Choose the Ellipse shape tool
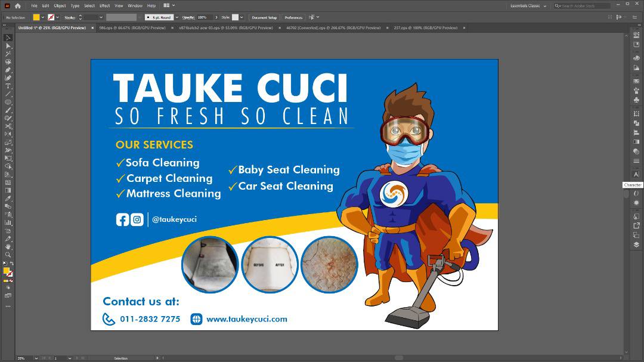Image resolution: width=644 pixels, height=362 pixels. click(8, 102)
